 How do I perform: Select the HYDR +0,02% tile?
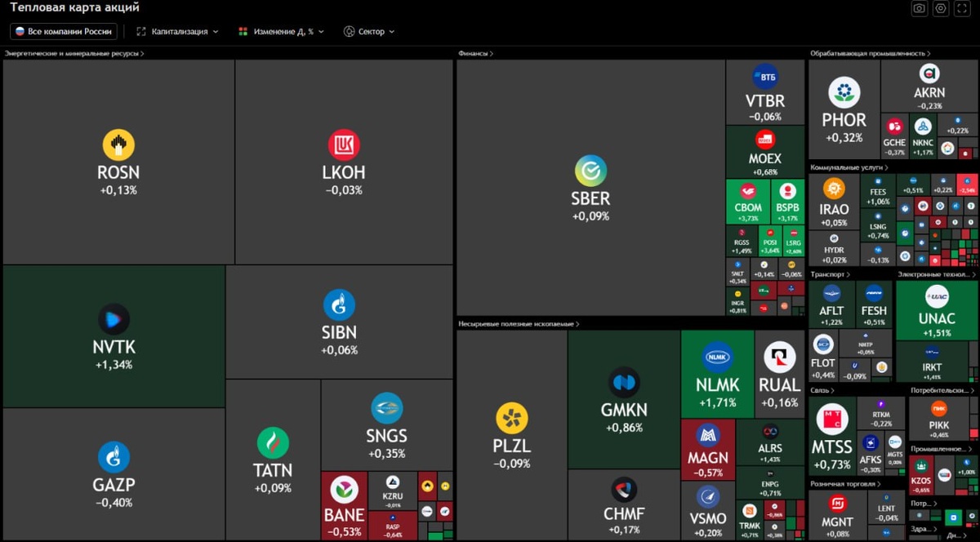point(834,248)
